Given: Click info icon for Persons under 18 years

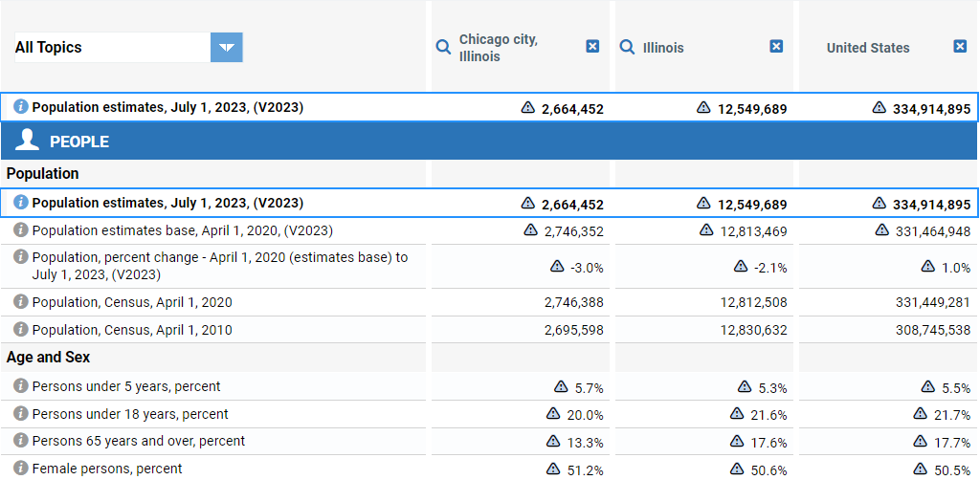Looking at the screenshot, I should pos(20,414).
